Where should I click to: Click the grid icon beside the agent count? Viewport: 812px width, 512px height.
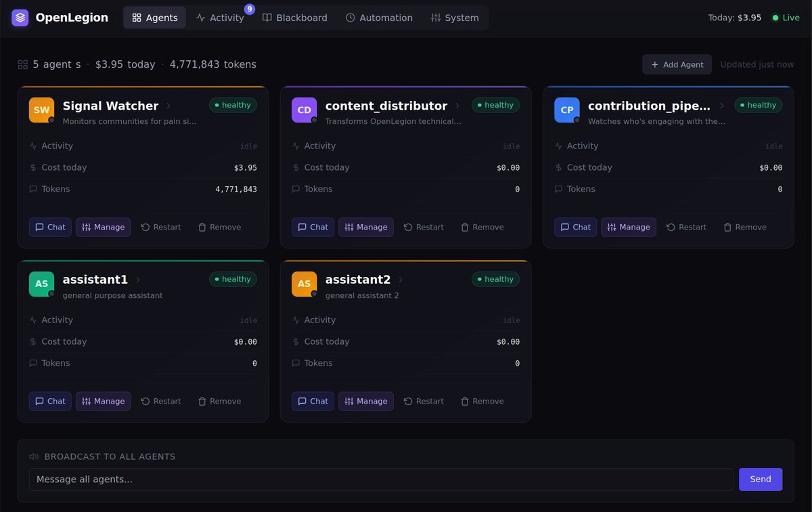[x=22, y=64]
